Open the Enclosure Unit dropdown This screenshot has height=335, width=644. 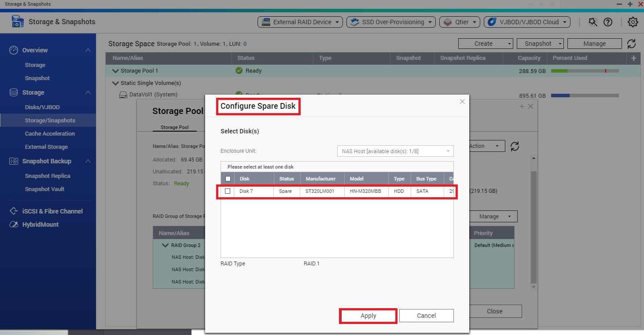395,151
